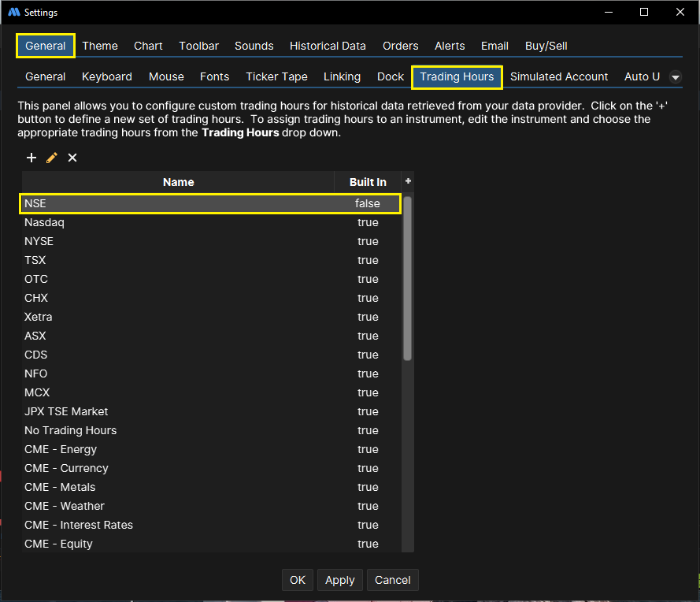The height and width of the screenshot is (602, 700).
Task: Click the MotiveWave logo in title bar
Action: tap(13, 13)
